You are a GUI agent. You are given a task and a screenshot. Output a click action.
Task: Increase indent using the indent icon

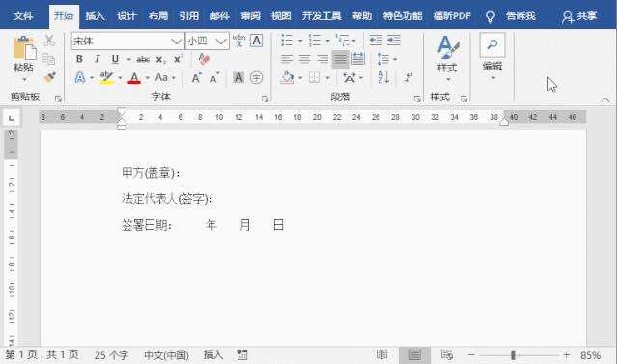pos(394,41)
